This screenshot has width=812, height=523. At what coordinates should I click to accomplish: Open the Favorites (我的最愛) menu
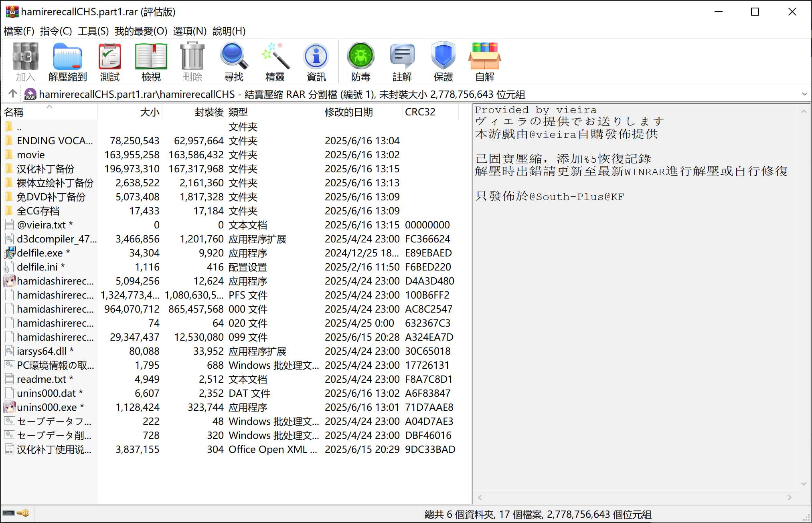pyautogui.click(x=141, y=31)
